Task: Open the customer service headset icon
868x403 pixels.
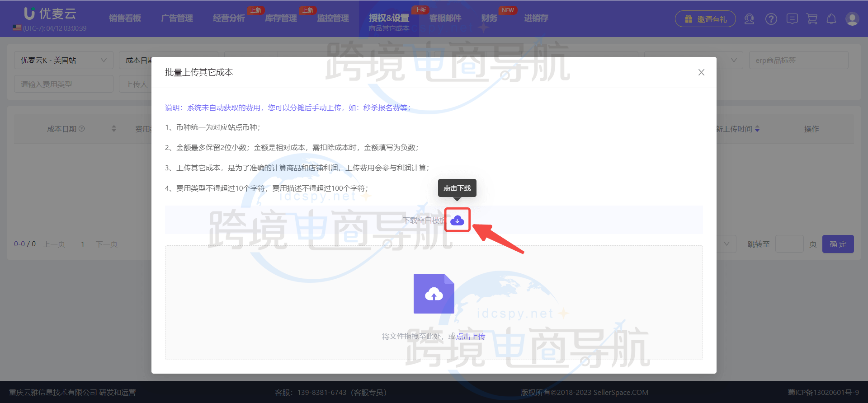Action: [749, 19]
